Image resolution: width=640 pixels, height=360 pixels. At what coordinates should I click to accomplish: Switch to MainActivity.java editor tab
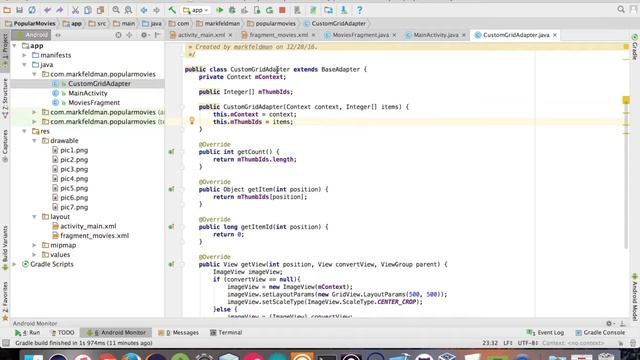[436, 35]
